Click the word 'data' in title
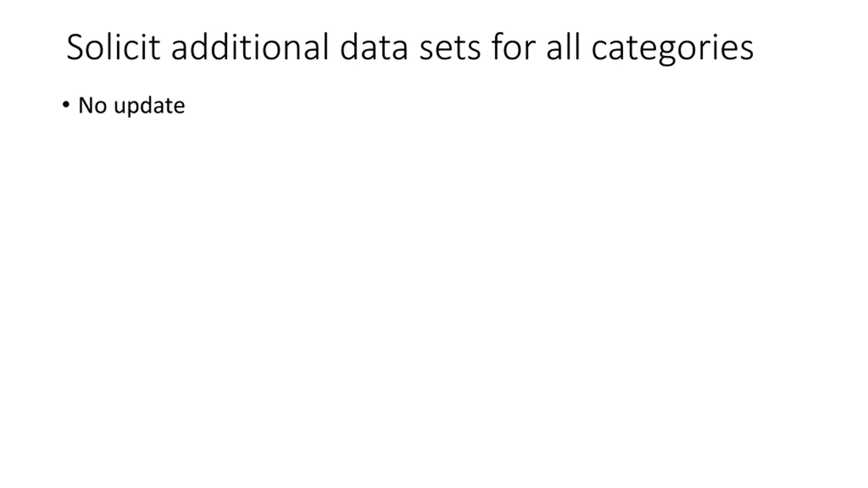Image resolution: width=868 pixels, height=488 pixels. point(374,47)
